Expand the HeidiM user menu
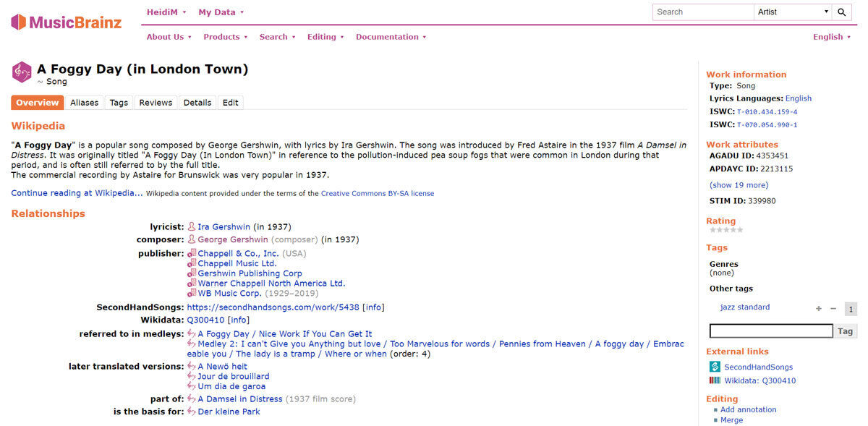This screenshot has width=868, height=426. 166,12
